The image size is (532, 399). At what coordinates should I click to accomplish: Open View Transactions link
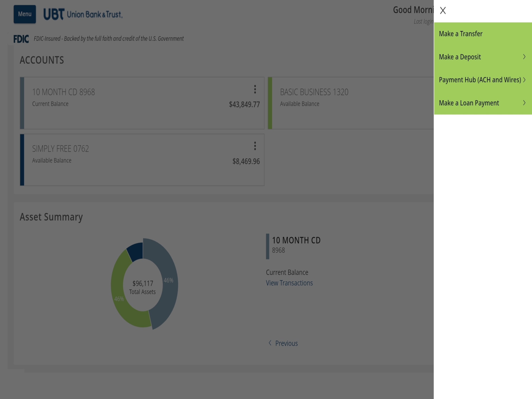coord(289,283)
